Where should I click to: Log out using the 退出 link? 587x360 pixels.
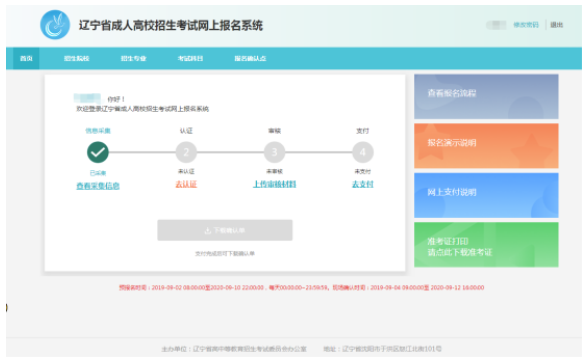557,25
